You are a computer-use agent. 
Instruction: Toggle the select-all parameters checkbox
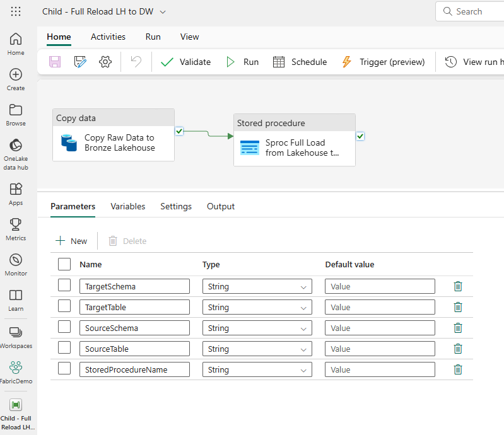[x=64, y=264]
